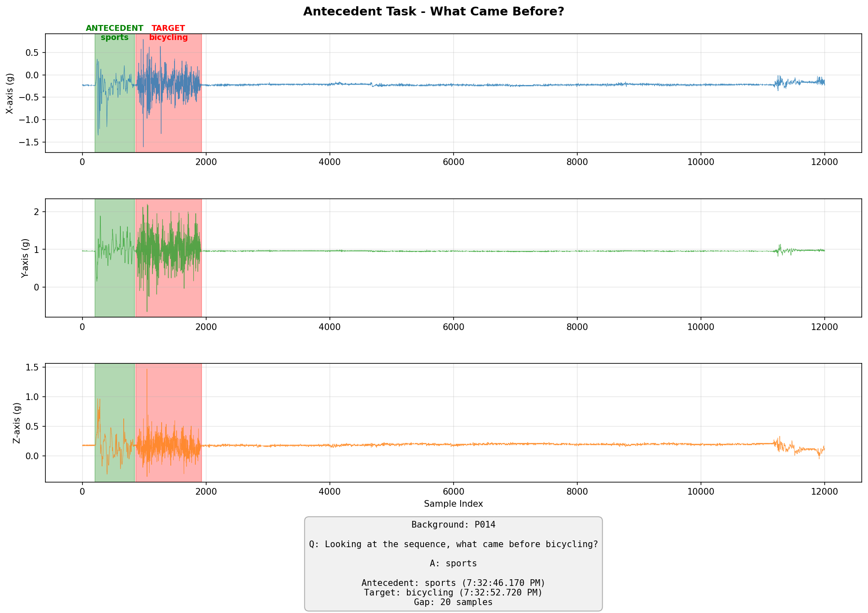Click the question text about bicycling

[453, 544]
